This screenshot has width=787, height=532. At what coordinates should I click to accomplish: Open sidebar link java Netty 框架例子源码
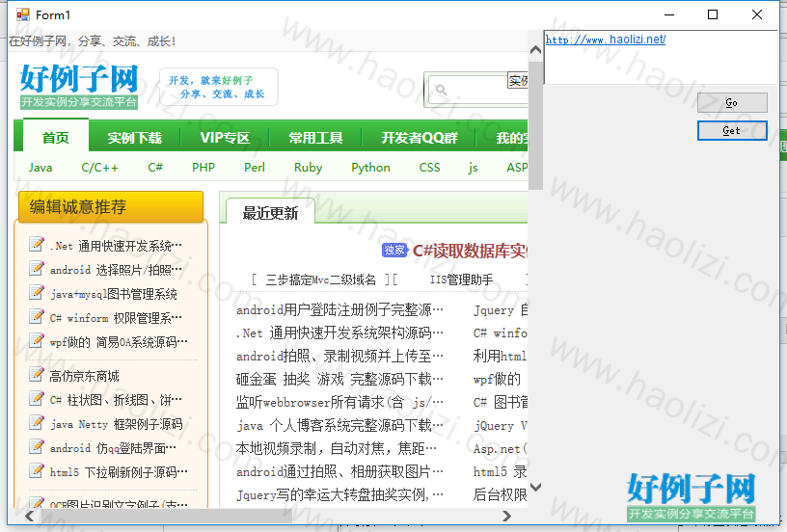(x=117, y=424)
